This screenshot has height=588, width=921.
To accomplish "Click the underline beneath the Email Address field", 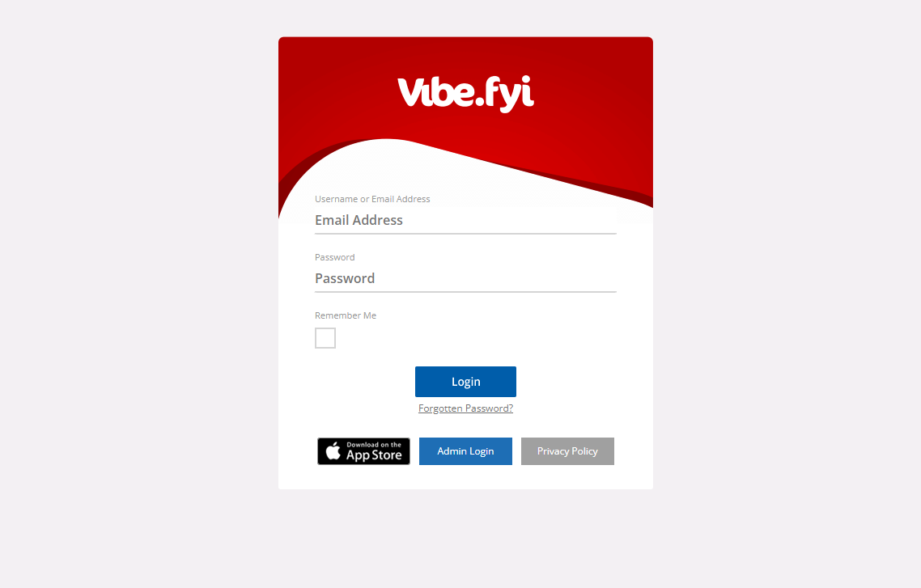I will coord(465,234).
